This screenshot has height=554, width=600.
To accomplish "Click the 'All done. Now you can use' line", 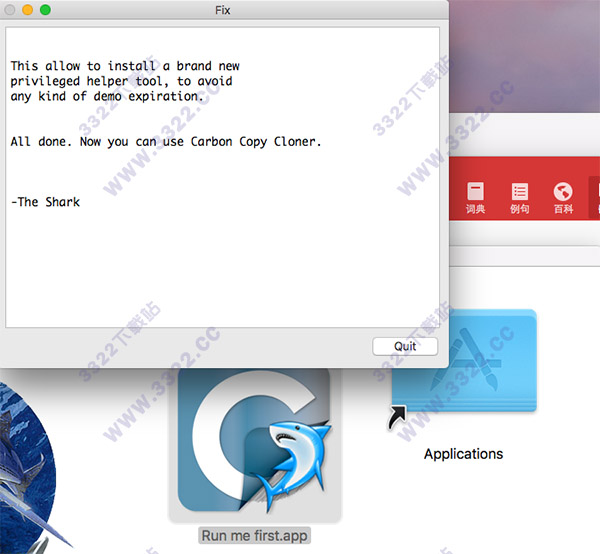I will (166, 142).
